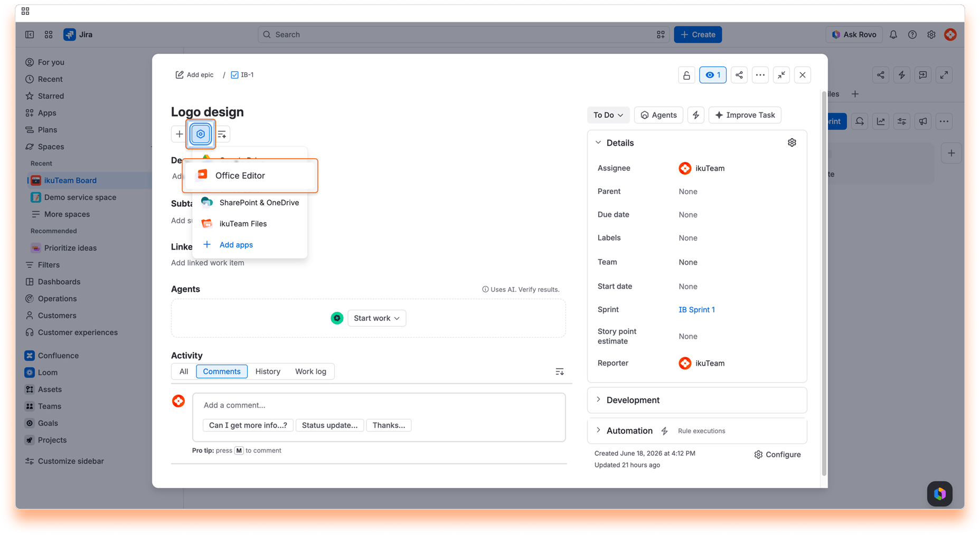Open the automation lightning icon next to Agents

(x=696, y=115)
